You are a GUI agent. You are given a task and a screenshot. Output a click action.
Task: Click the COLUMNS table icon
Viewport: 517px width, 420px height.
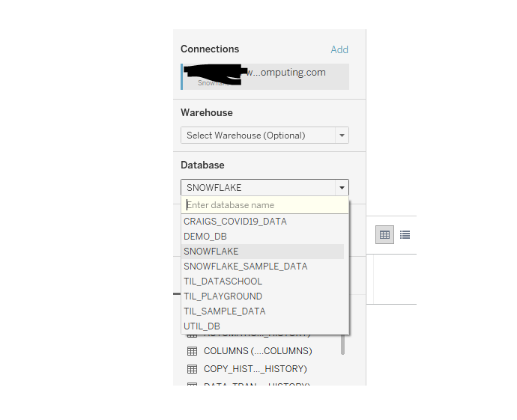(192, 351)
